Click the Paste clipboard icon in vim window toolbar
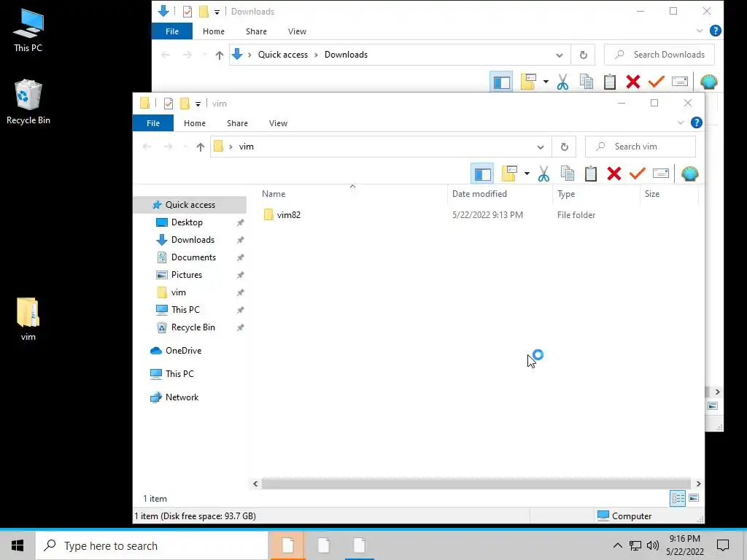The height and width of the screenshot is (560, 747). (591, 174)
